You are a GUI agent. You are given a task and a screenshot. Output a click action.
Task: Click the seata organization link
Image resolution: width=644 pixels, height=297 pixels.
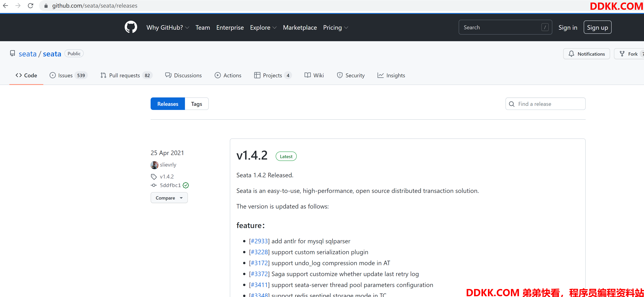pyautogui.click(x=28, y=54)
